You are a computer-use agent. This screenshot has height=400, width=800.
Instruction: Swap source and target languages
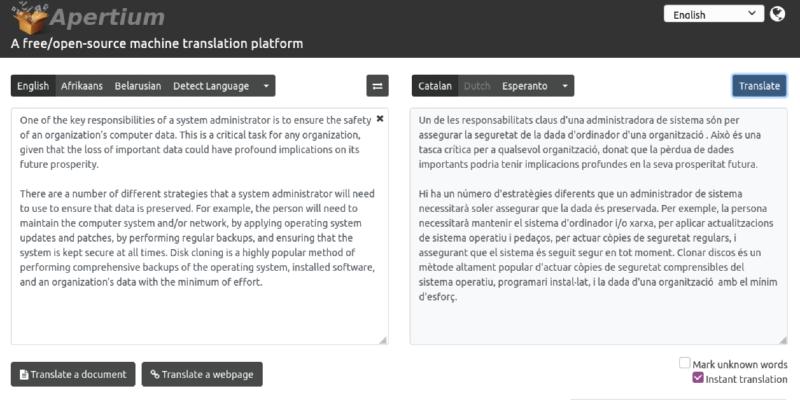[378, 86]
